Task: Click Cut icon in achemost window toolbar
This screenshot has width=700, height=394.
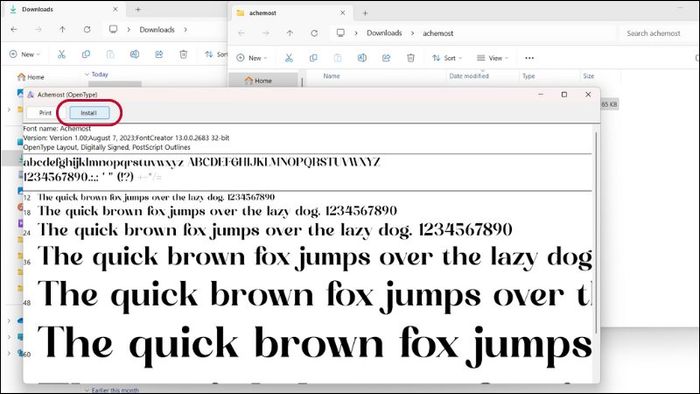Action: 289,58
